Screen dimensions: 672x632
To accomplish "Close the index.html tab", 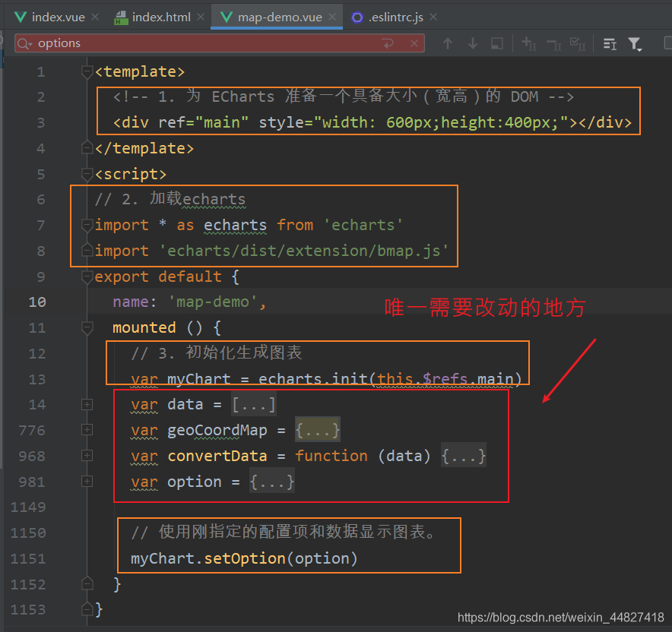I will pyautogui.click(x=201, y=17).
